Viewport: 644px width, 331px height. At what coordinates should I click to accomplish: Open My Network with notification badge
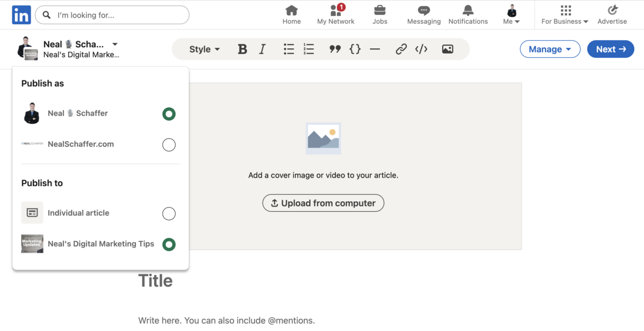point(336,15)
